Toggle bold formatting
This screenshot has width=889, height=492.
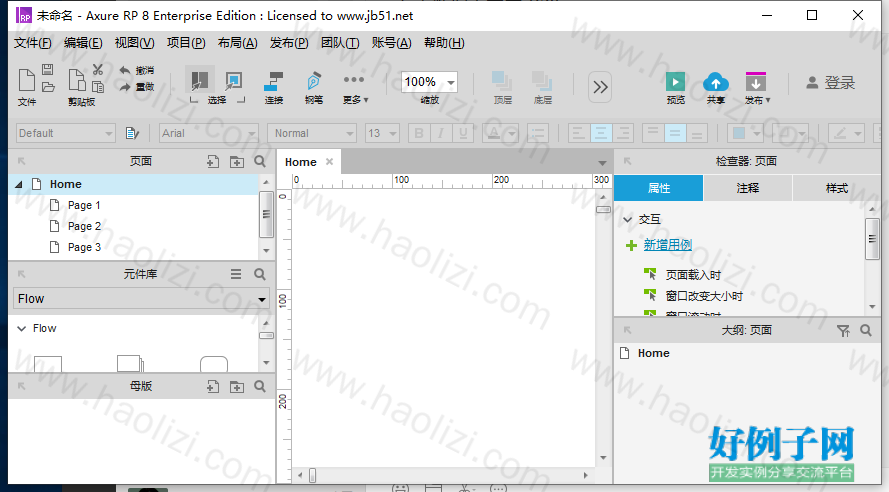pyautogui.click(x=419, y=133)
